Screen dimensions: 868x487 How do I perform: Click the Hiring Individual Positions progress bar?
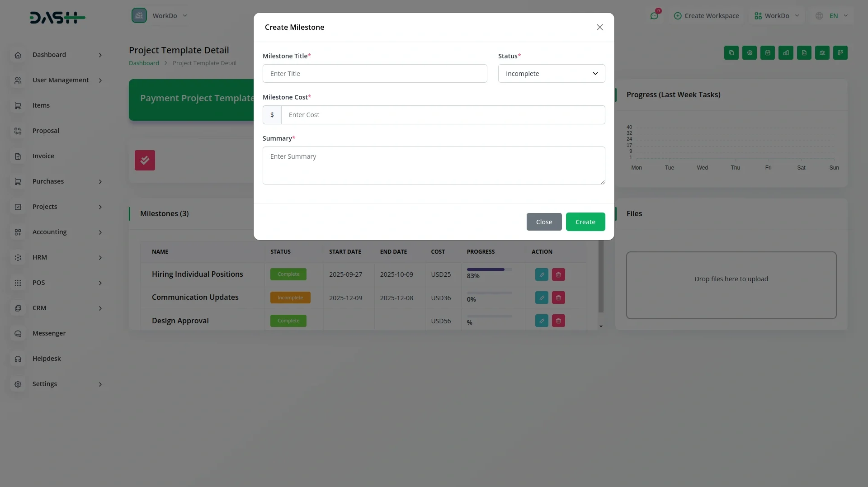point(489,270)
